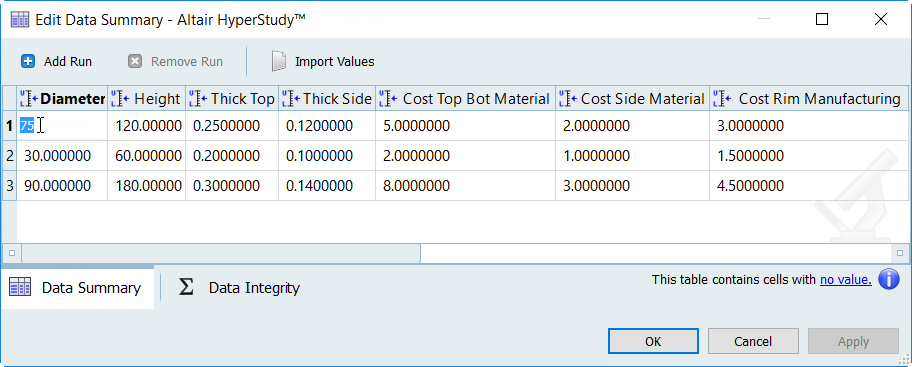This screenshot has width=912, height=367.
Task: Click the Thick Top column variable icon
Action: 198,99
